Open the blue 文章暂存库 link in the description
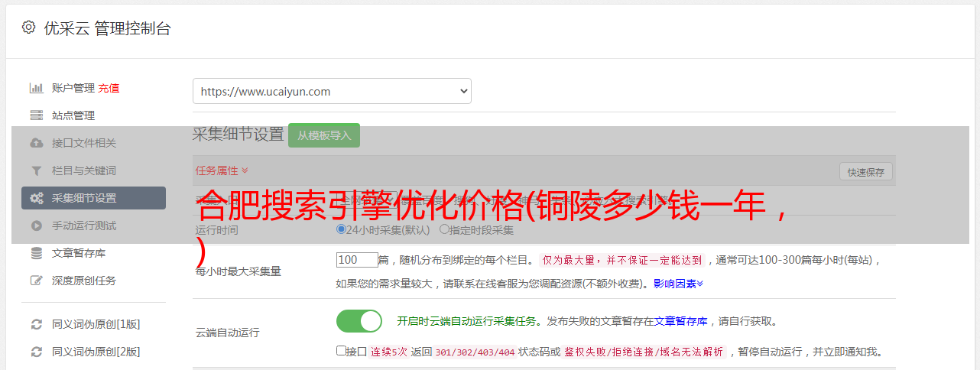 pos(680,321)
